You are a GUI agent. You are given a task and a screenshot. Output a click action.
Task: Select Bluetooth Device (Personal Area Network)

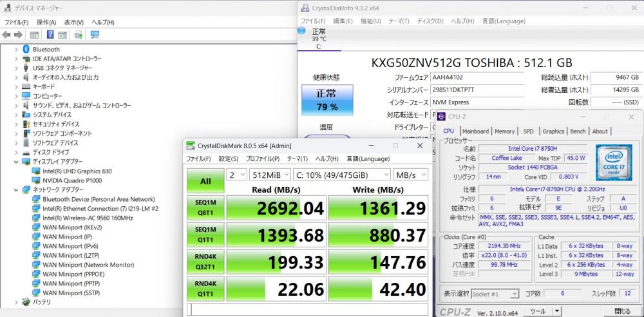tap(99, 199)
